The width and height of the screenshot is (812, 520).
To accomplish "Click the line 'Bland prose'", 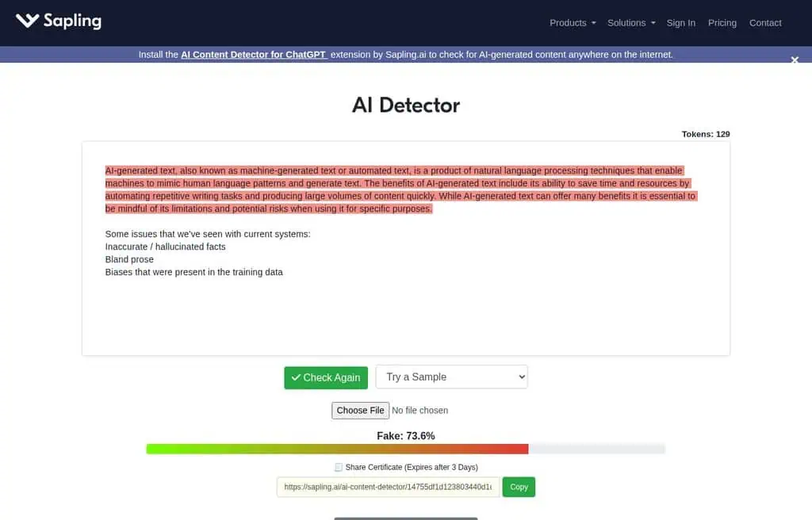I will click(129, 259).
